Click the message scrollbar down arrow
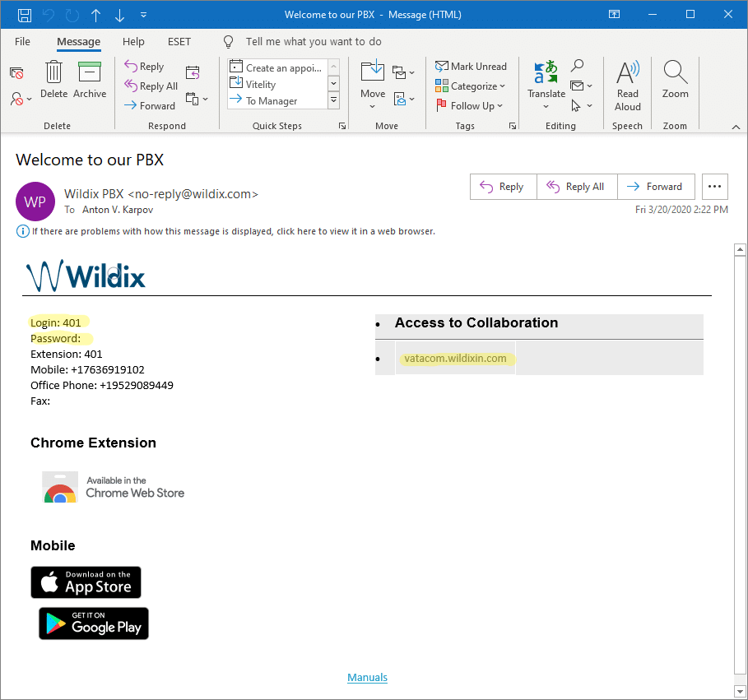 click(x=740, y=691)
